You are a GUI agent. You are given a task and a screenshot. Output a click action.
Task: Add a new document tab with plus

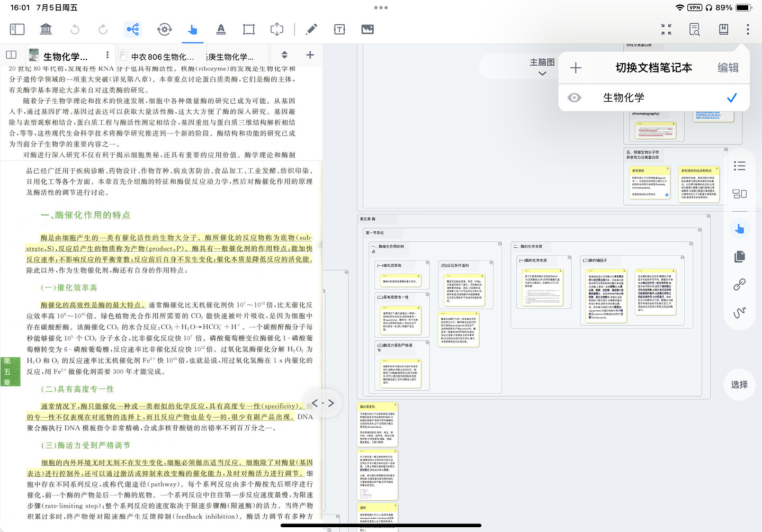click(310, 55)
